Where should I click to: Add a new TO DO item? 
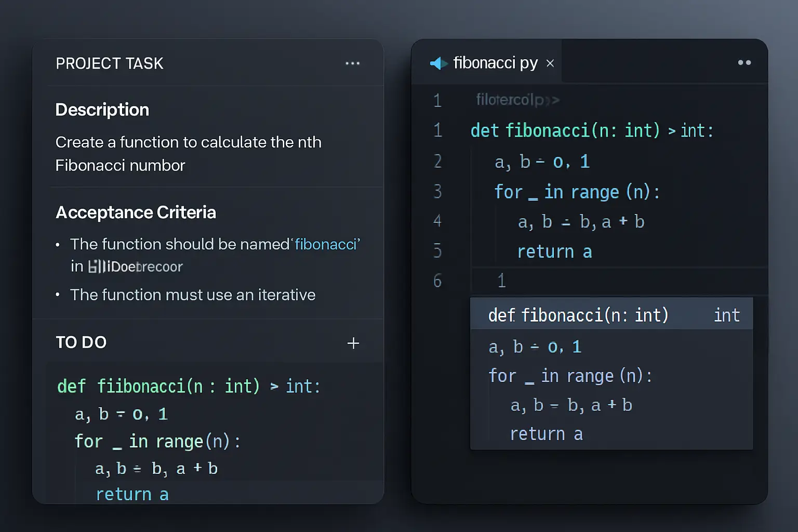(x=353, y=343)
